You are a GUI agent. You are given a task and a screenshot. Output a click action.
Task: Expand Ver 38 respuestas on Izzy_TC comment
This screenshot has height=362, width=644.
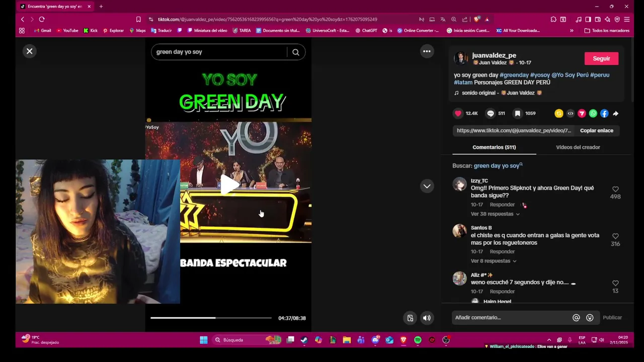(x=495, y=214)
